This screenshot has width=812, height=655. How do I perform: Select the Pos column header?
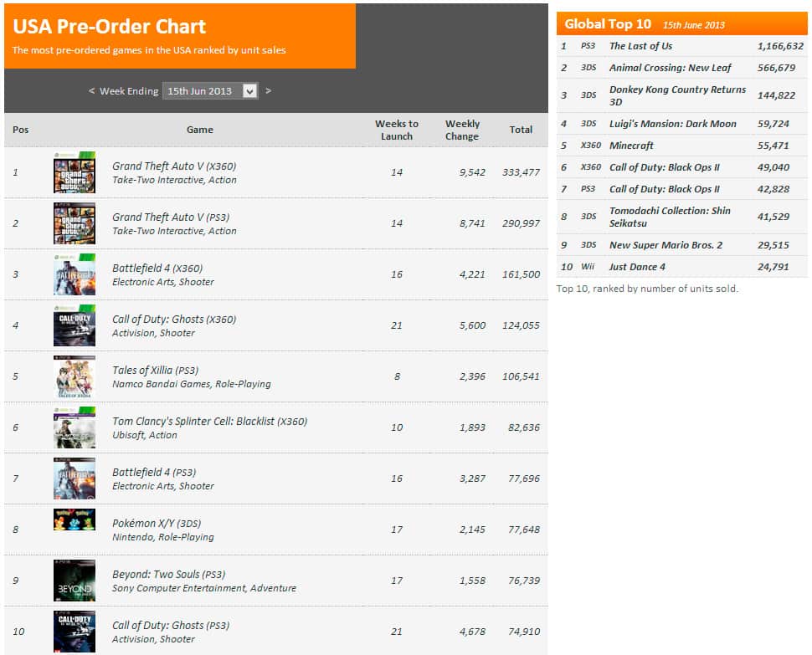21,130
